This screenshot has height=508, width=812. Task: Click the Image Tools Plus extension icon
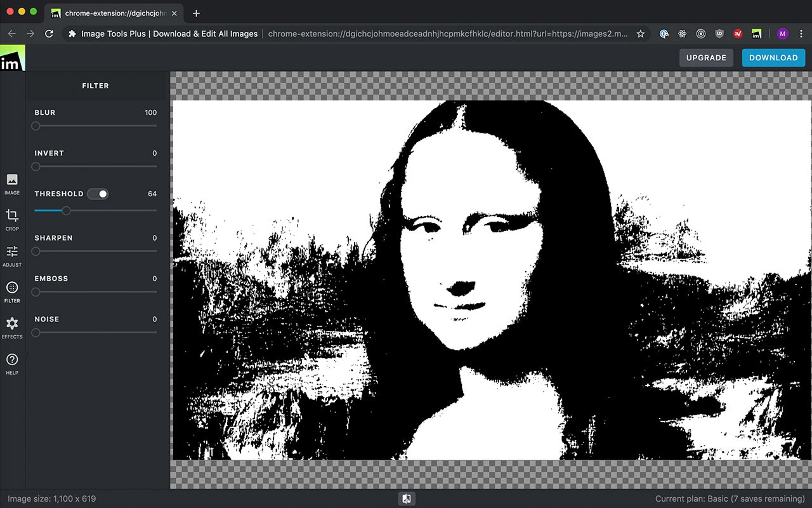pyautogui.click(x=756, y=34)
